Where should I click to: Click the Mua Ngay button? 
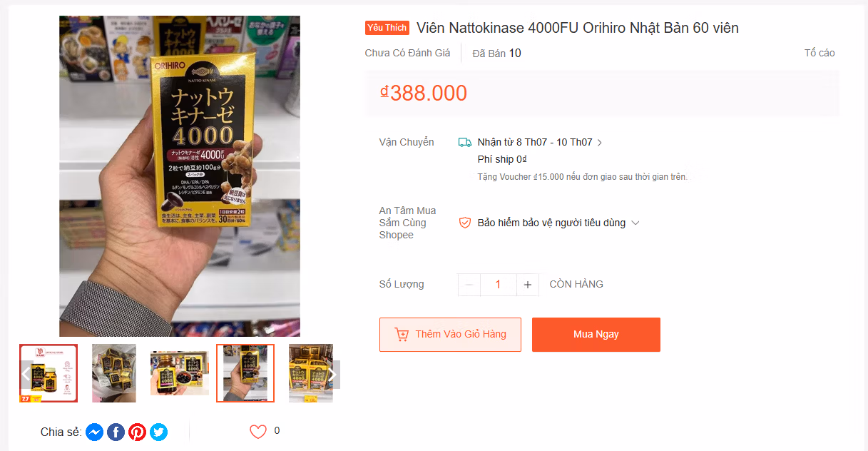596,335
